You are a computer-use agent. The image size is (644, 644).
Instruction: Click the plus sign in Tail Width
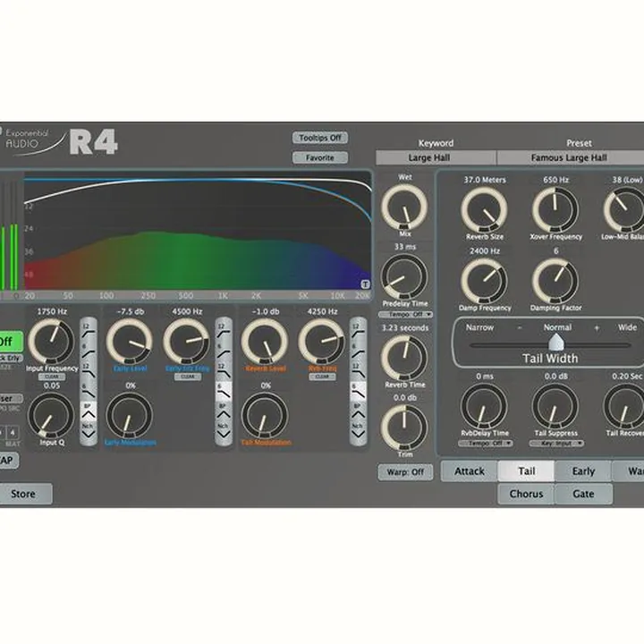(597, 327)
